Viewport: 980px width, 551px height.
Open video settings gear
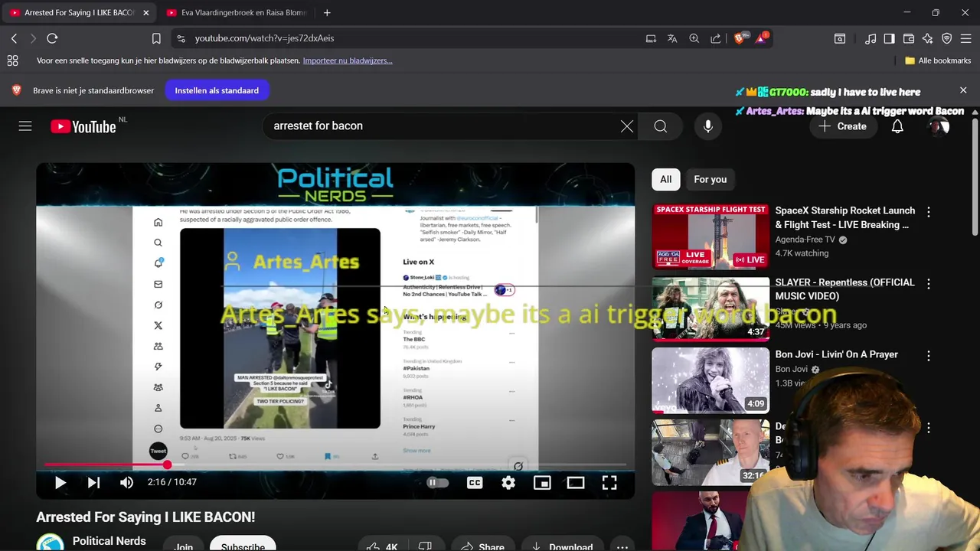coord(508,482)
